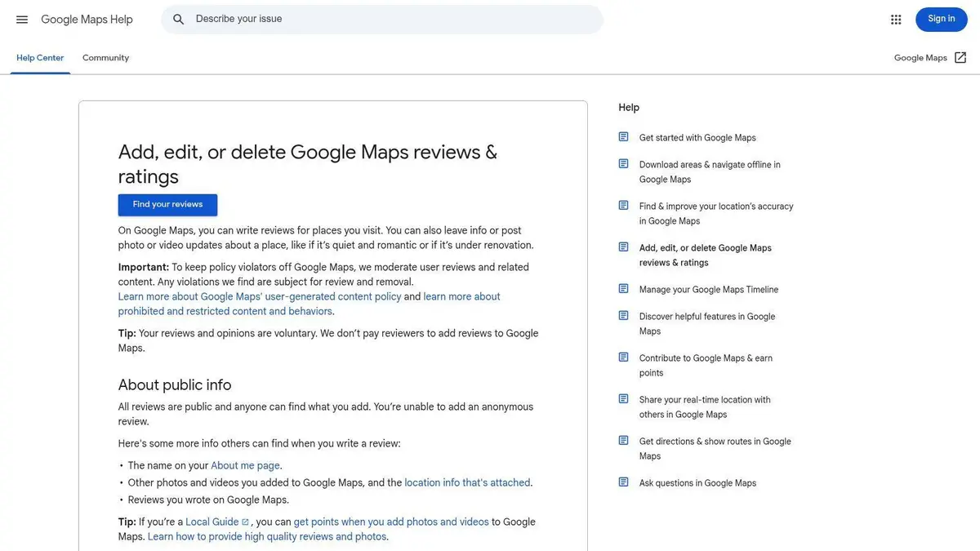This screenshot has height=551, width=980.
Task: Select Add, edit, or delete reviews sidebar item
Action: click(706, 256)
